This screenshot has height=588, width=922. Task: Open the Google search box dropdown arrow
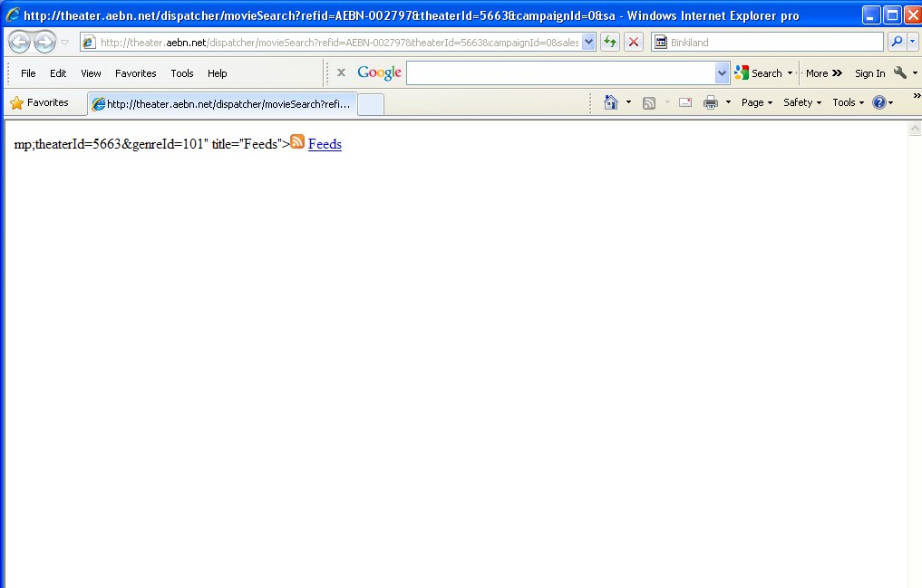pyautogui.click(x=722, y=73)
